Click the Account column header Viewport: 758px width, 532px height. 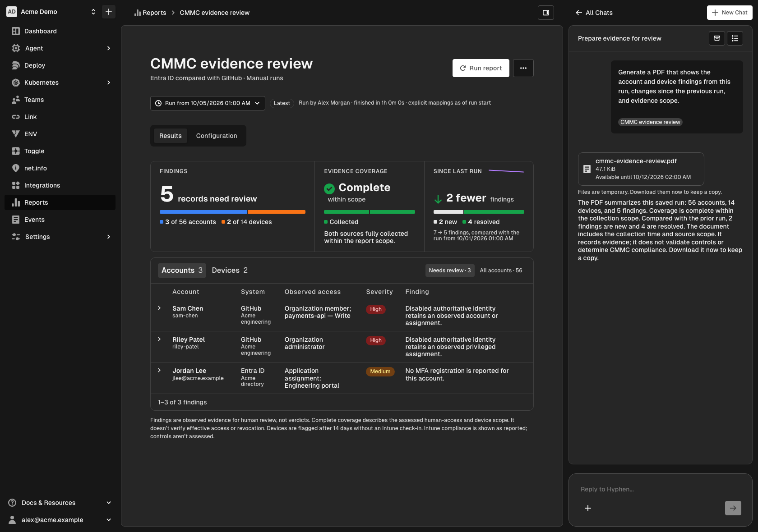tap(185, 292)
